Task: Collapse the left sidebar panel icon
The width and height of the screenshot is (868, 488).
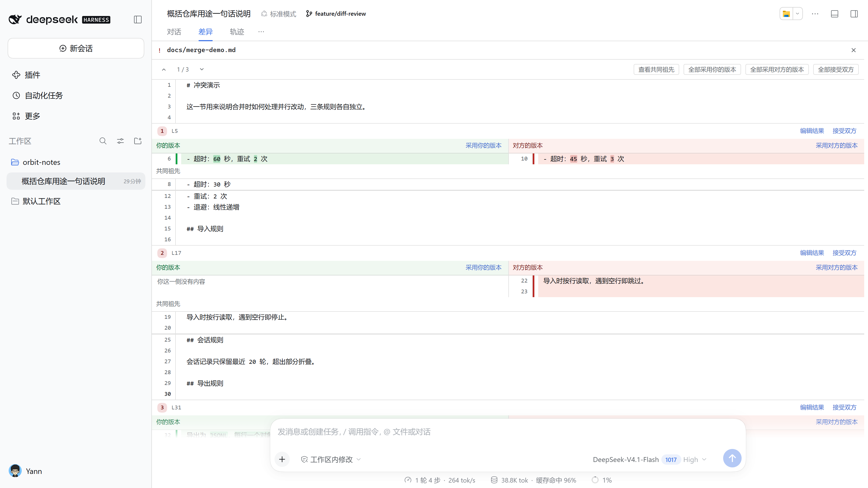Action: tap(138, 20)
